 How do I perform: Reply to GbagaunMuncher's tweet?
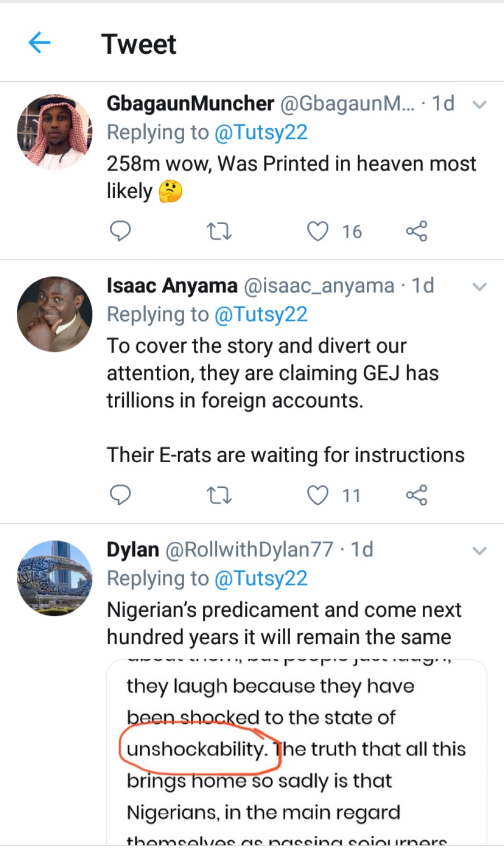click(120, 231)
